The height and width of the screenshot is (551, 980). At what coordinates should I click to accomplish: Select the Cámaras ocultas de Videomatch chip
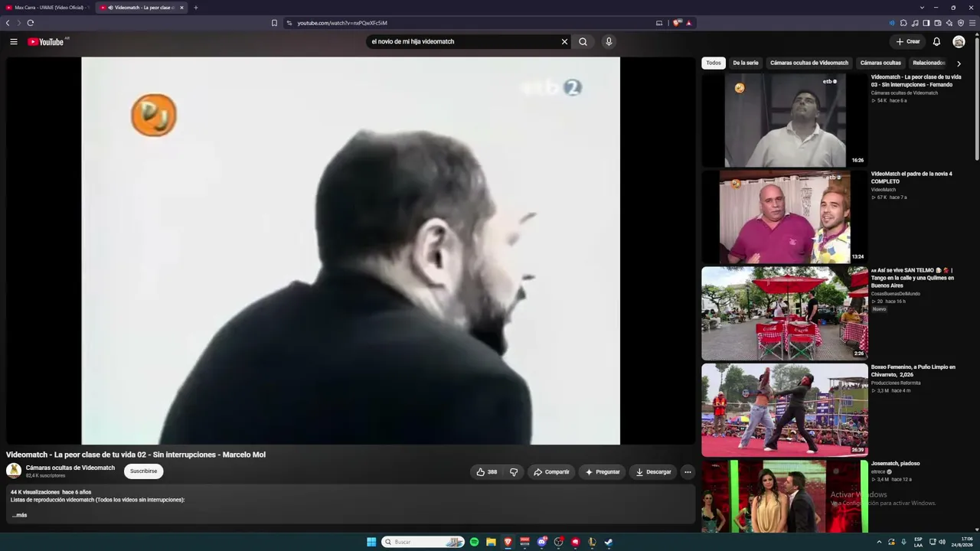pos(809,63)
